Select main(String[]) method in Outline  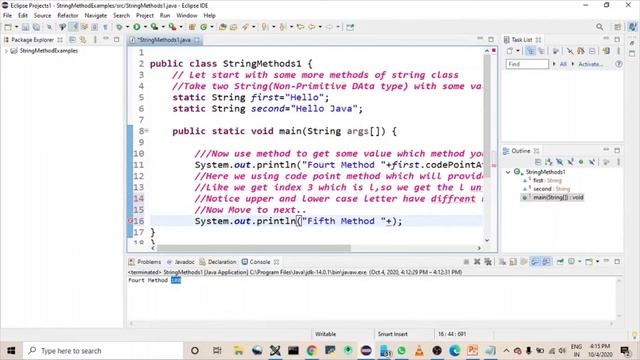click(553, 198)
